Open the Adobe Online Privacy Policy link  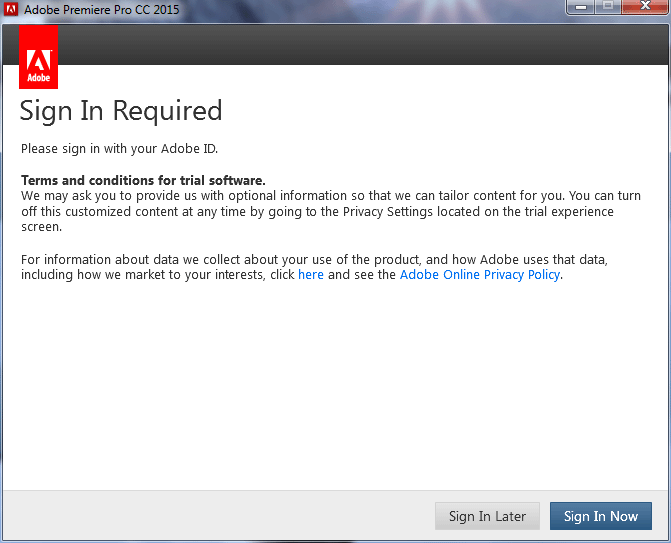pos(480,275)
